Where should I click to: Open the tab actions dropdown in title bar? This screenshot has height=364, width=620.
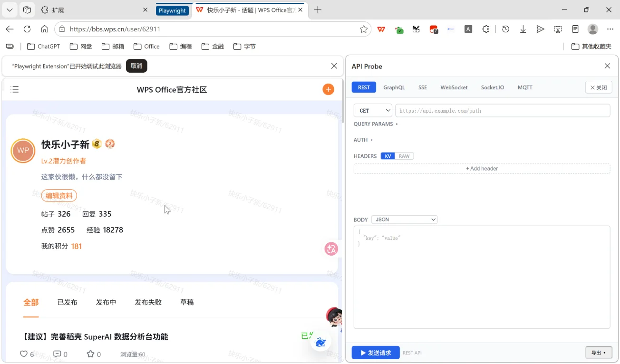[10, 10]
